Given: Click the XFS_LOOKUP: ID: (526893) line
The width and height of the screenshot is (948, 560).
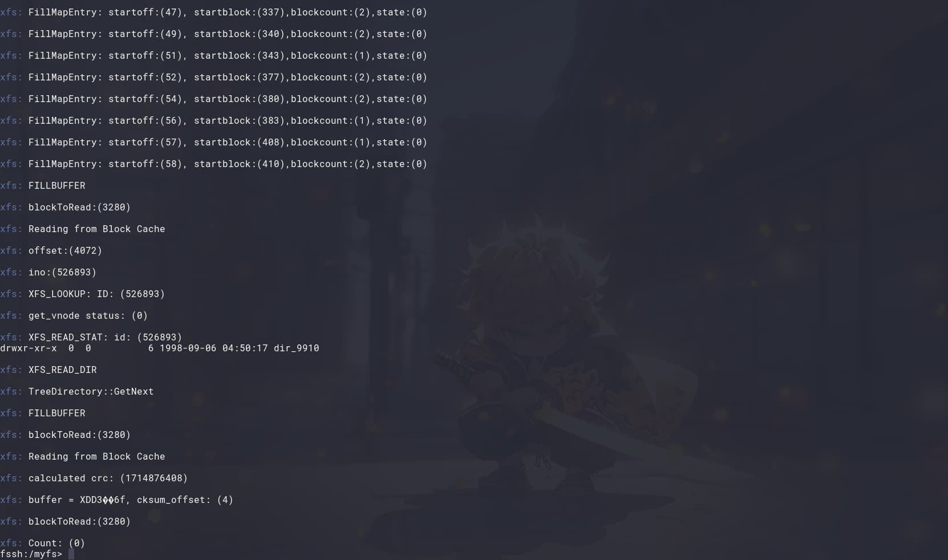Looking at the screenshot, I should click(83, 294).
